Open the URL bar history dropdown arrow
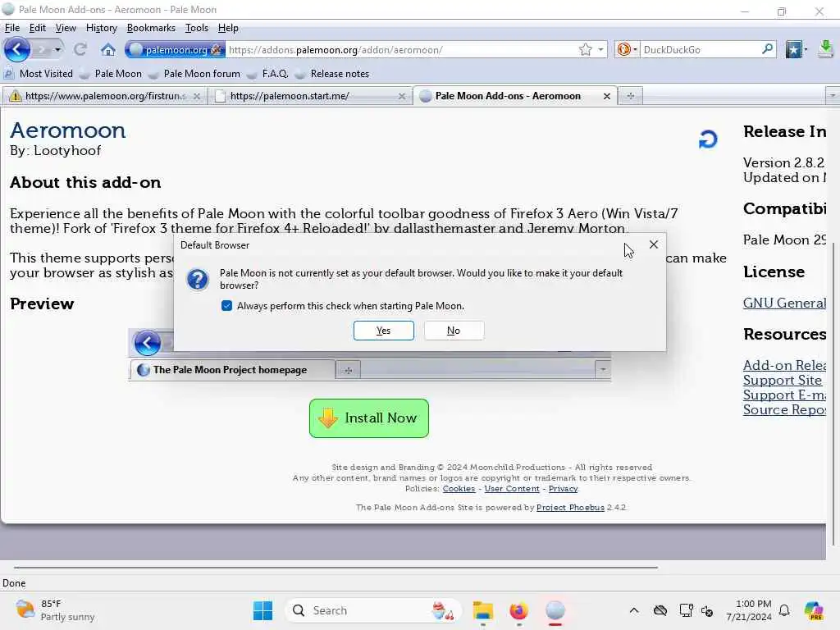 (x=601, y=50)
